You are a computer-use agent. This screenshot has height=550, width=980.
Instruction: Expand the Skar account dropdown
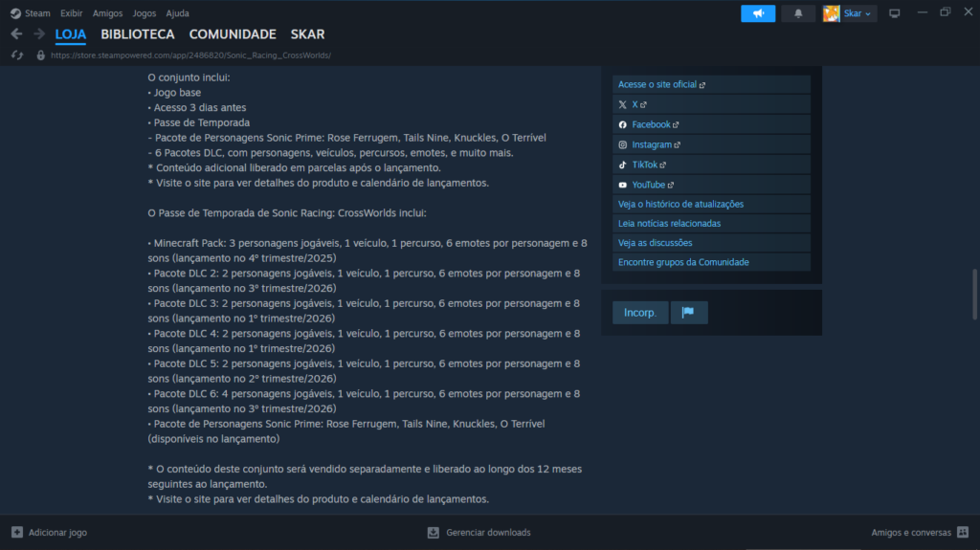tap(849, 13)
